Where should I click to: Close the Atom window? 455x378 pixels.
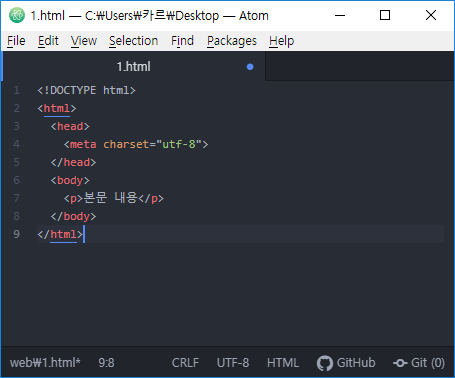click(431, 15)
